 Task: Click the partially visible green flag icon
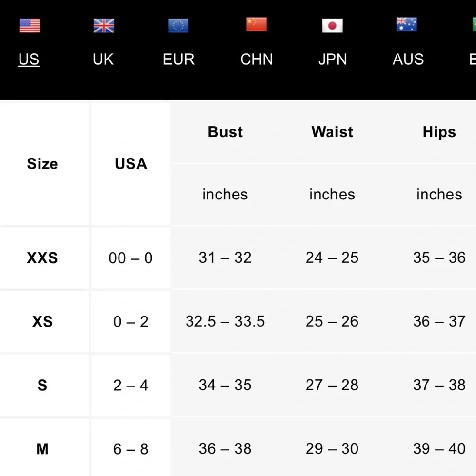point(473,25)
